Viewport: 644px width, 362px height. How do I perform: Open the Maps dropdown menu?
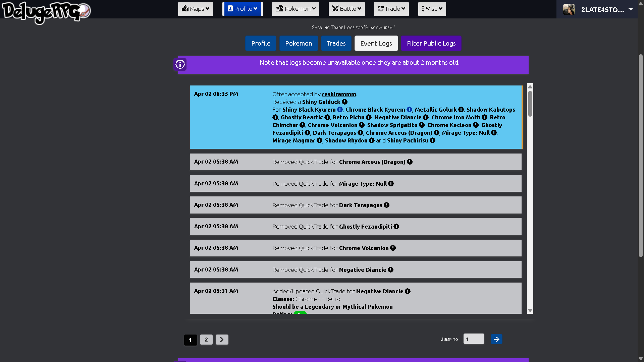point(196,9)
